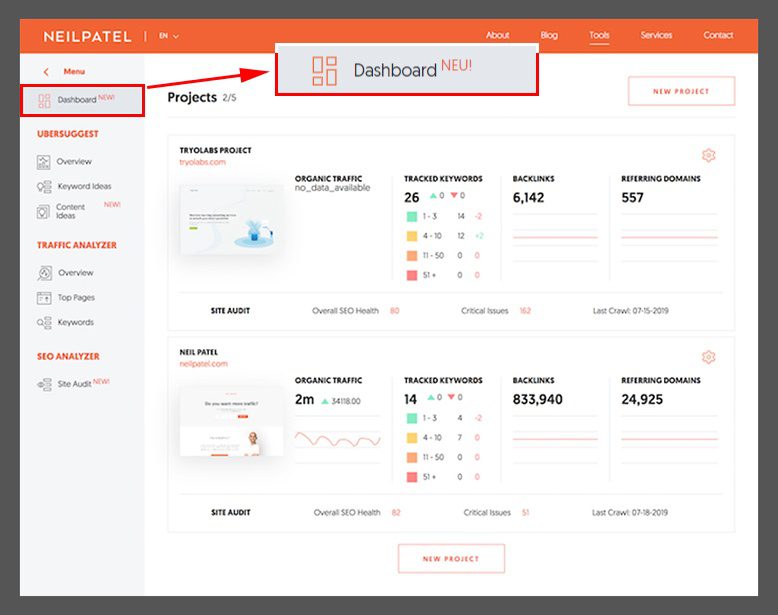Click Neil Patel referring domains 24,925
The height and width of the screenshot is (615, 778).
coord(642,400)
